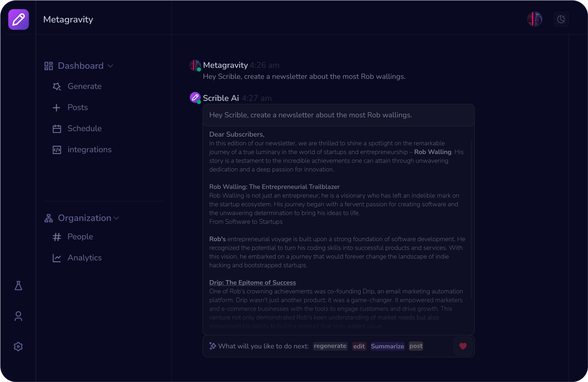Open the user profile icon in sidebar
The width and height of the screenshot is (588, 382).
point(18,316)
